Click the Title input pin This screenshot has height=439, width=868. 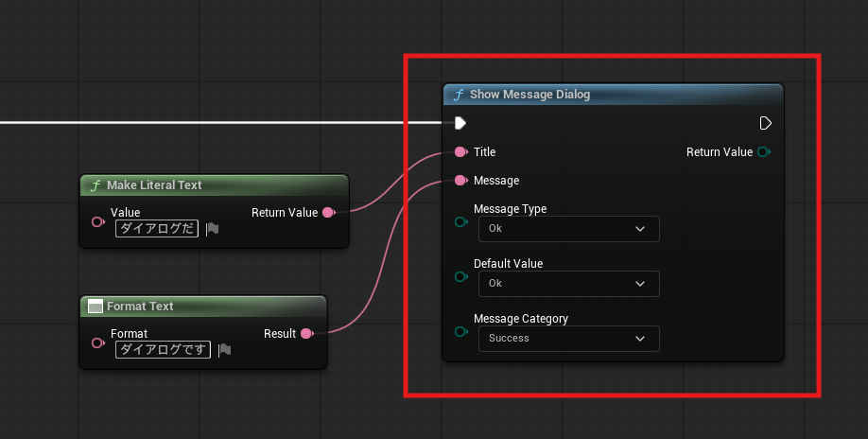(x=460, y=151)
